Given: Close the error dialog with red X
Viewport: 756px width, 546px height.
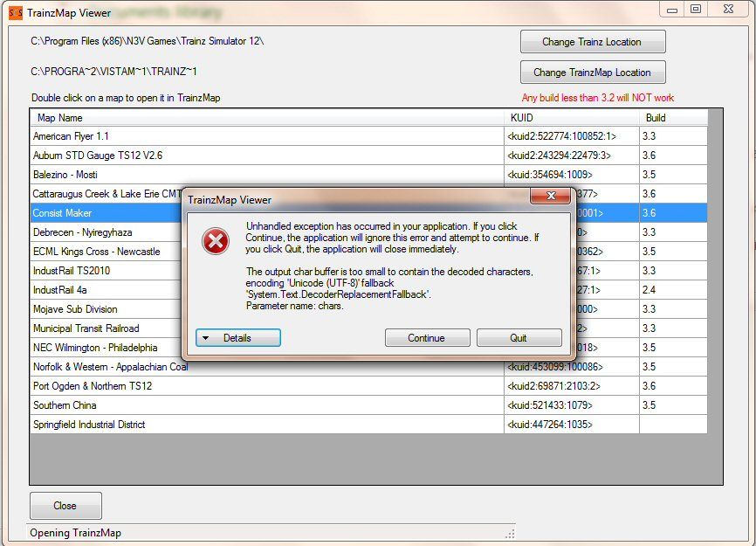Looking at the screenshot, I should [551, 196].
